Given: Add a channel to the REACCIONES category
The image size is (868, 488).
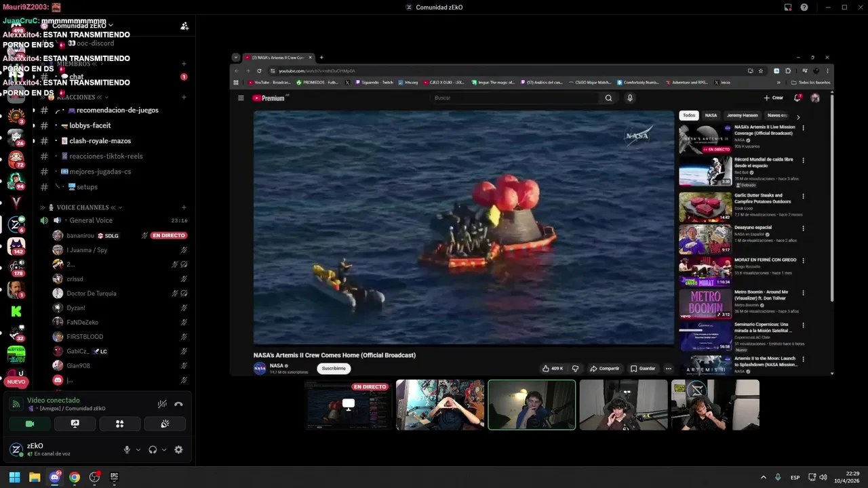Looking at the screenshot, I should 184,97.
